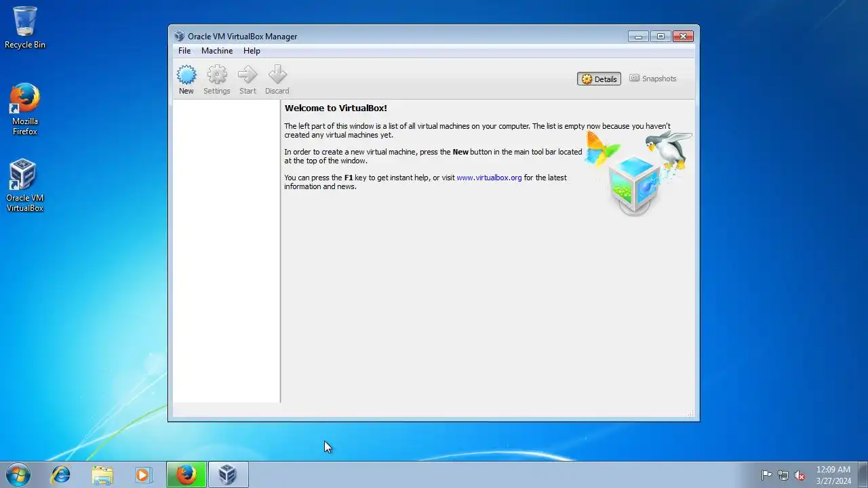The width and height of the screenshot is (868, 488).
Task: Click the window resize grip corner
Action: pyautogui.click(x=690, y=413)
